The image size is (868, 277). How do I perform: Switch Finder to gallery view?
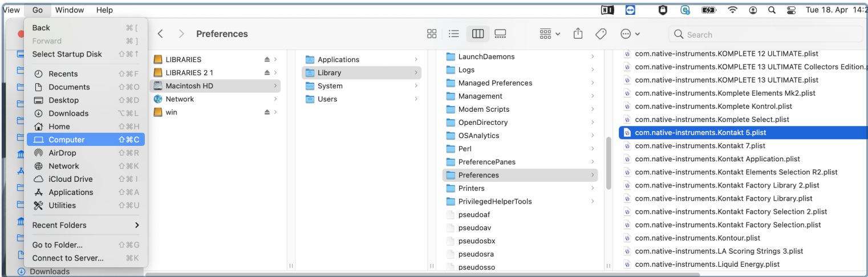click(x=500, y=34)
